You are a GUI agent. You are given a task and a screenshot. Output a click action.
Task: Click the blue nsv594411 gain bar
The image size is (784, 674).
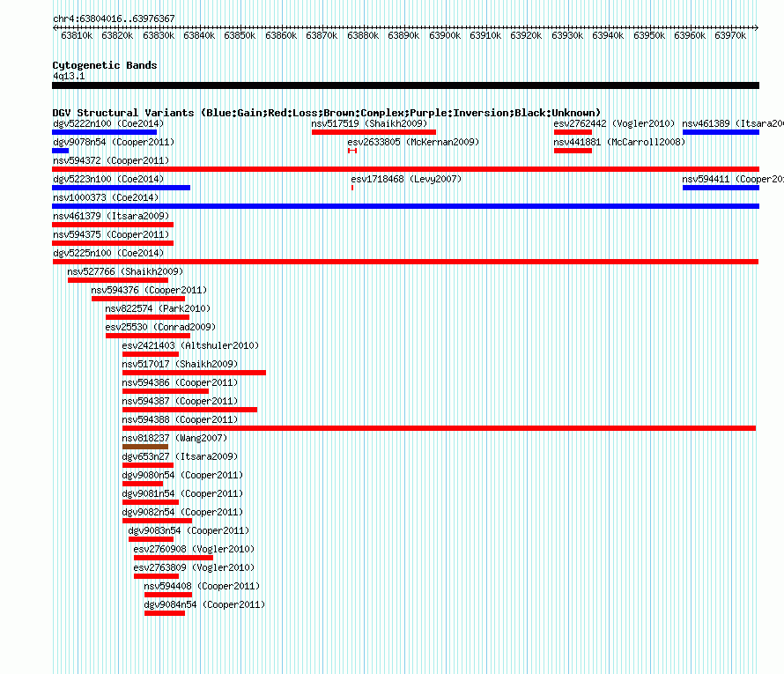coord(721,188)
